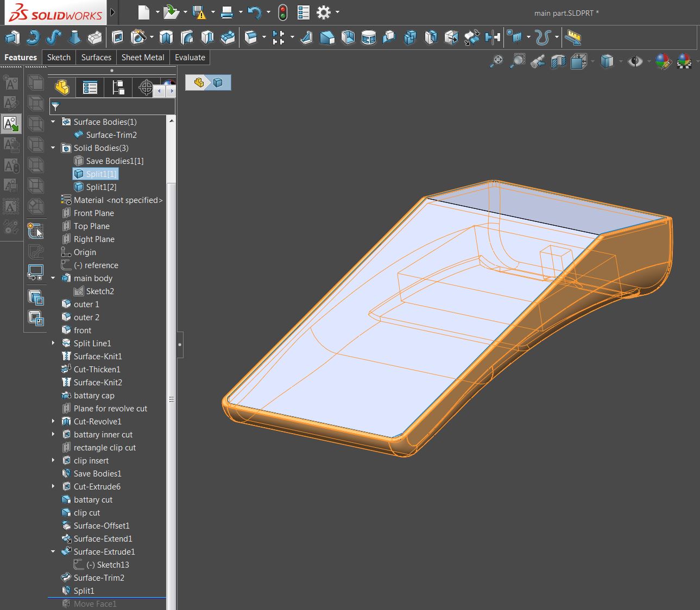Toggle the Hide/Show Items eye icon
The width and height of the screenshot is (700, 610).
click(634, 62)
